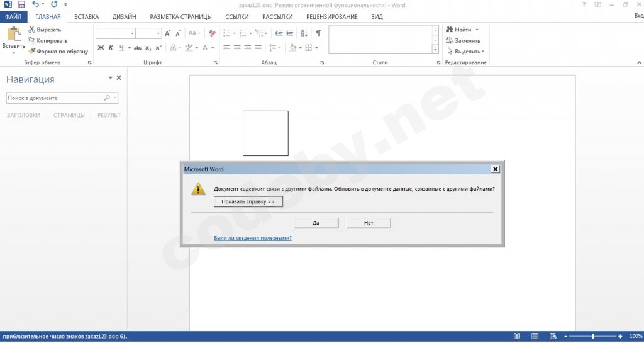Click the search magnifier in Navigation pane

107,98
